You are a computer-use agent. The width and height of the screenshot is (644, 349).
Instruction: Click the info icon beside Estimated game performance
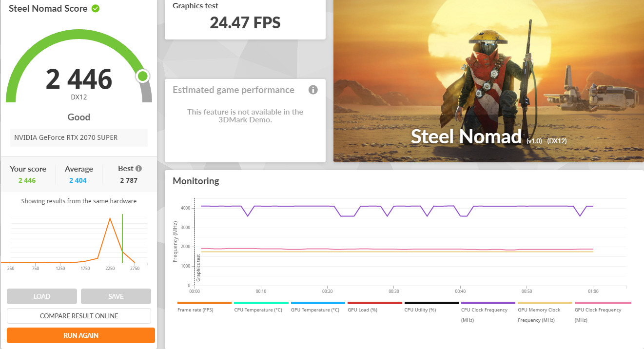pyautogui.click(x=313, y=90)
